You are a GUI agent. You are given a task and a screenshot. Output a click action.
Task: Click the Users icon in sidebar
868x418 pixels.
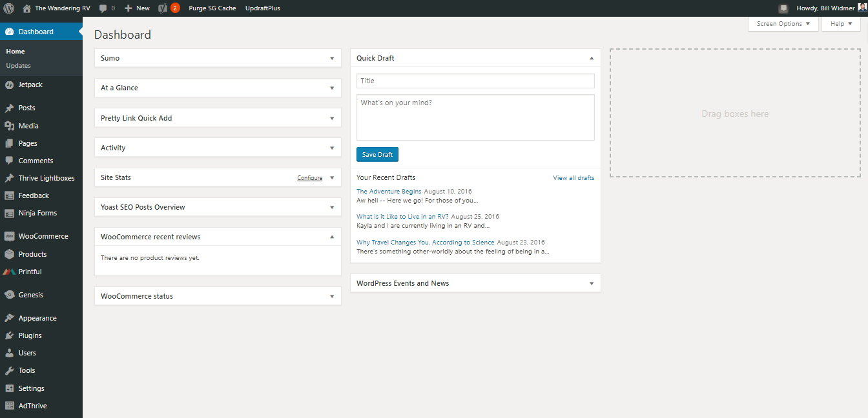(9, 353)
